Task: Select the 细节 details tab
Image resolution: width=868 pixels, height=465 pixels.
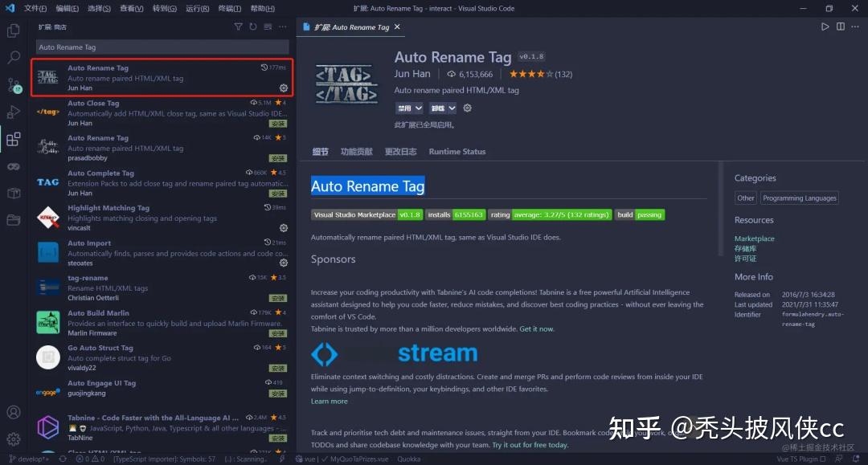Action: (x=320, y=152)
